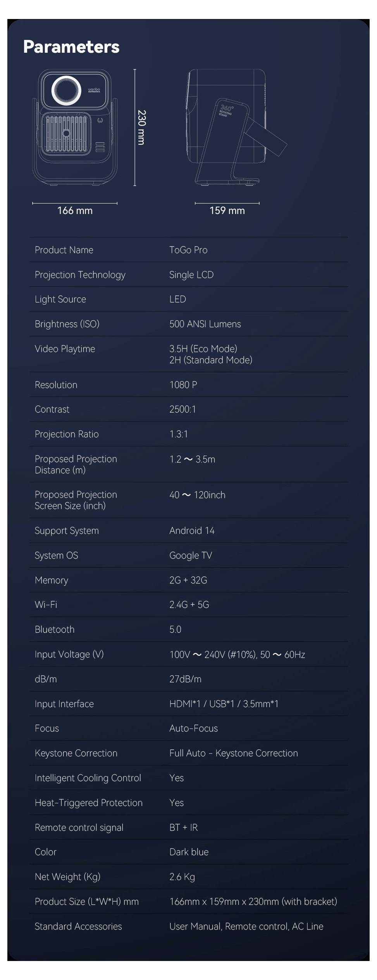377x980 pixels.
Task: Click the Android 14 support system value
Action: point(192,531)
